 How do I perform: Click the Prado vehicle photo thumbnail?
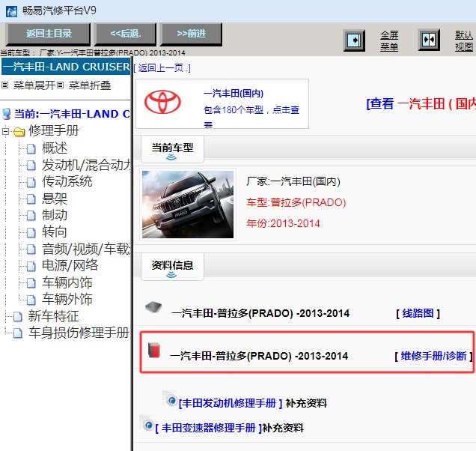(x=188, y=205)
